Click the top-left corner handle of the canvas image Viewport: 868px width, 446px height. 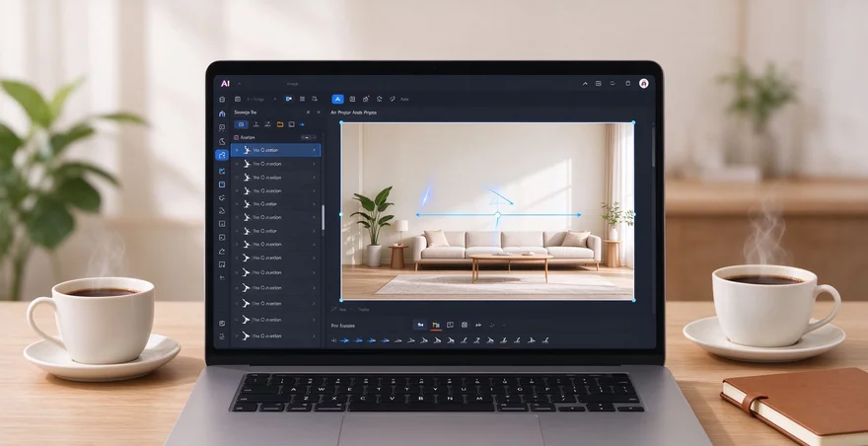tap(341, 122)
